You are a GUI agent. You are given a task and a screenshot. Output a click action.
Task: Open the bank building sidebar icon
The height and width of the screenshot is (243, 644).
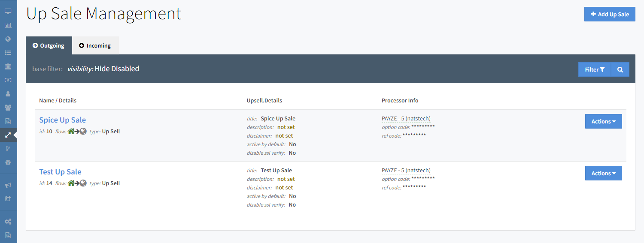[8, 66]
